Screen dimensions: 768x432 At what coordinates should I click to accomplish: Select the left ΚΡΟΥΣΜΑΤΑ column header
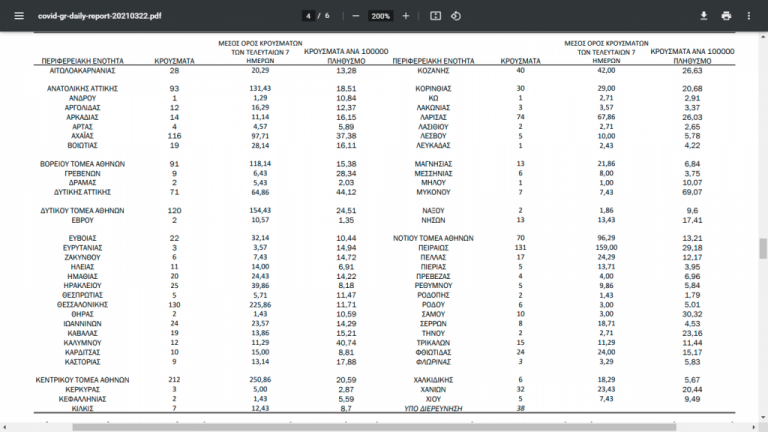click(x=174, y=61)
